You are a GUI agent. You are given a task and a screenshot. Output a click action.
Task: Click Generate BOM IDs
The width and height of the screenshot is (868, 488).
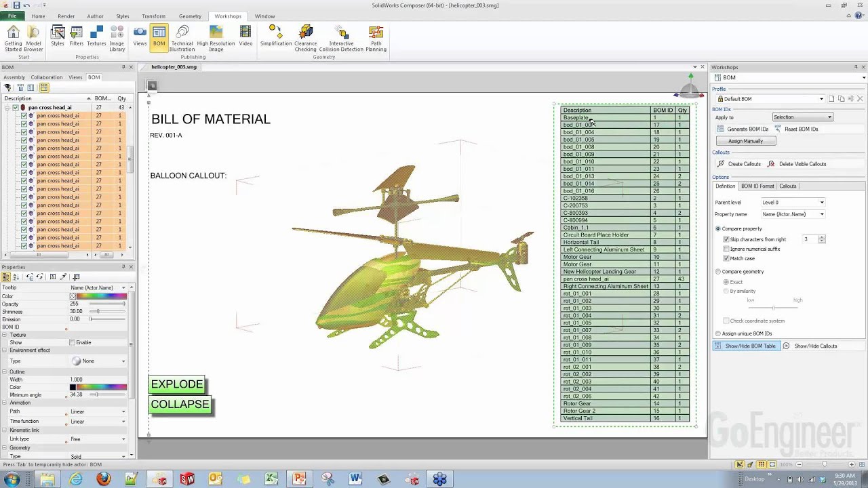point(743,129)
